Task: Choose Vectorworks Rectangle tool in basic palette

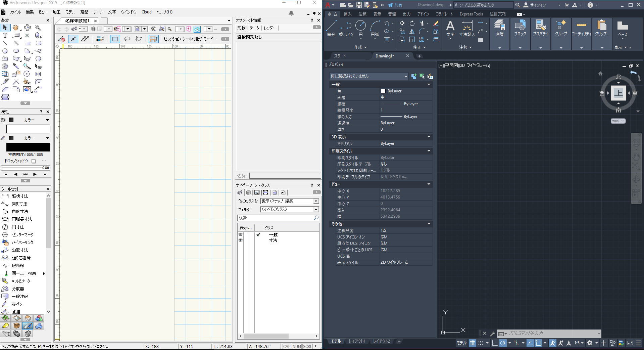Action: 27,43
